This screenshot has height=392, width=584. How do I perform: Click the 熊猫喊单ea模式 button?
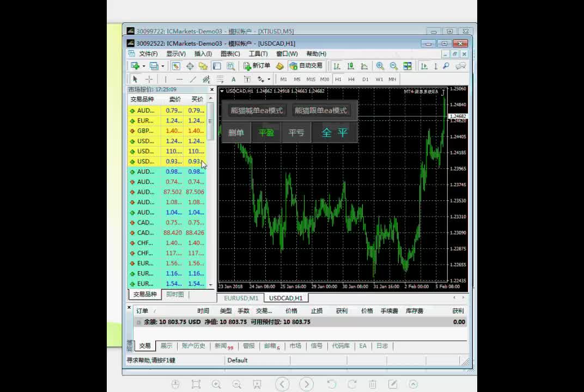(x=257, y=111)
